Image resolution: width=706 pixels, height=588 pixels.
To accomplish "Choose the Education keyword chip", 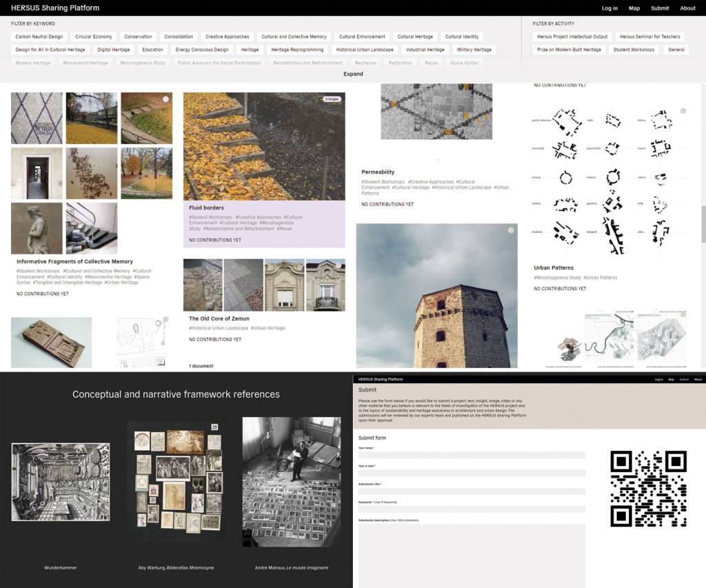I will pos(152,50).
